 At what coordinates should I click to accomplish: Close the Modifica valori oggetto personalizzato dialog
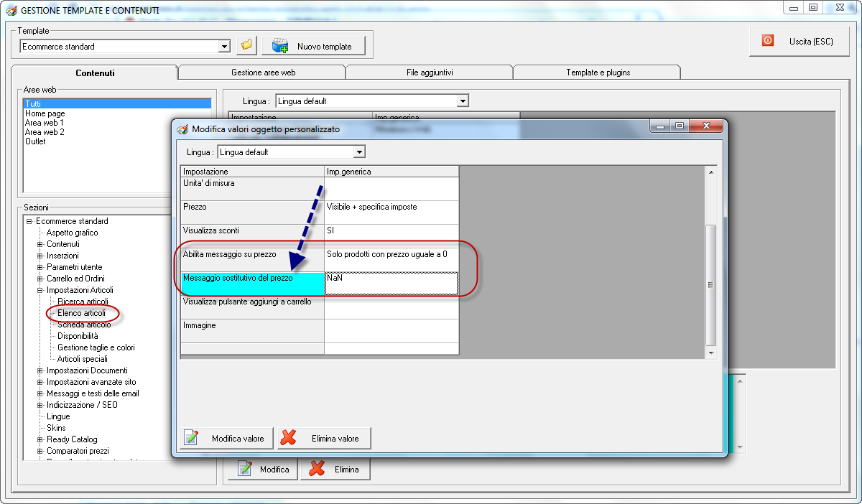[x=706, y=126]
